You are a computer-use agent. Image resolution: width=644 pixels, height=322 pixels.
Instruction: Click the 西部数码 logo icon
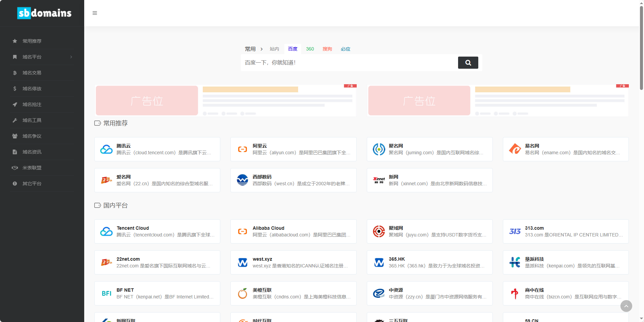(243, 180)
